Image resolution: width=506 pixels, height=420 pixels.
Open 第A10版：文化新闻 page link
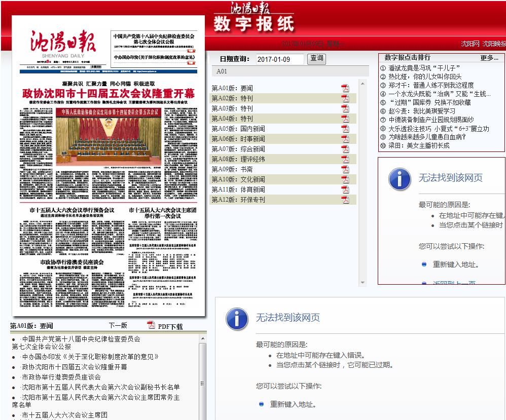[238, 179]
